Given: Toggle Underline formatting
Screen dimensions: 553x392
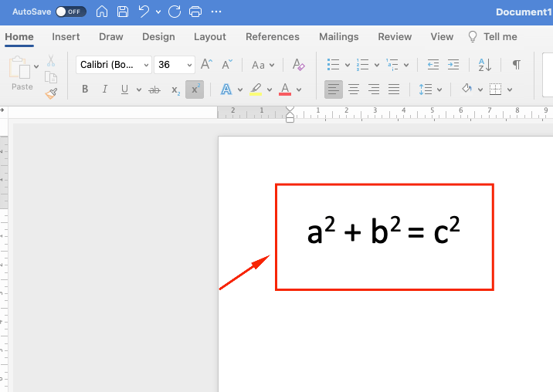Looking at the screenshot, I should (124, 90).
